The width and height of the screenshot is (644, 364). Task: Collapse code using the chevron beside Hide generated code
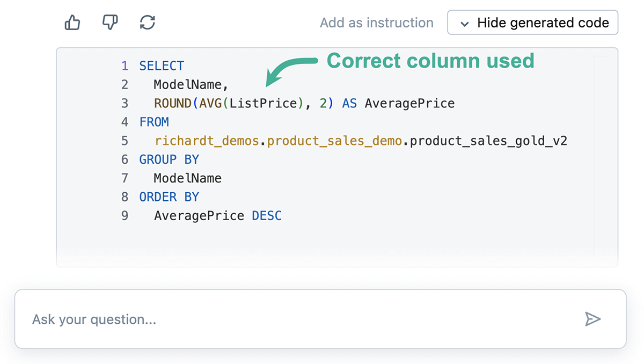click(465, 24)
